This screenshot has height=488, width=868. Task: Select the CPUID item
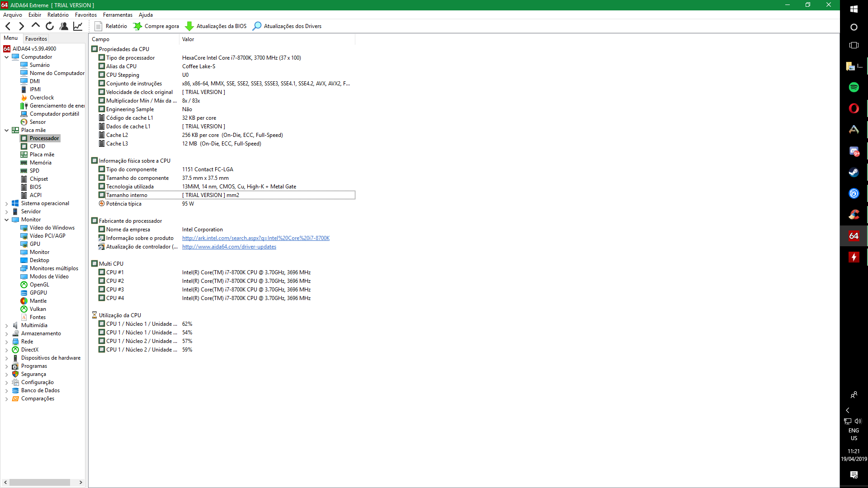point(37,146)
